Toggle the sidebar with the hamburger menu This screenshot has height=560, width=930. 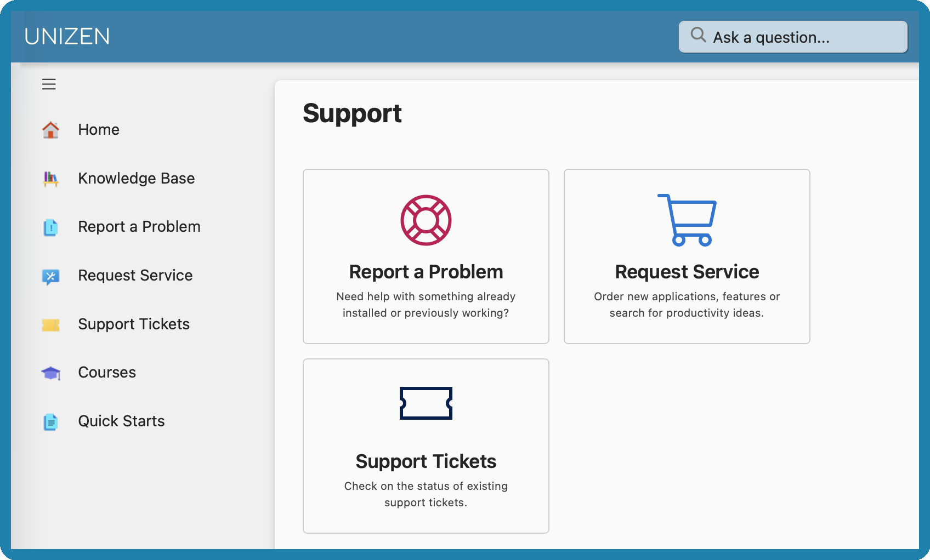[x=49, y=84]
